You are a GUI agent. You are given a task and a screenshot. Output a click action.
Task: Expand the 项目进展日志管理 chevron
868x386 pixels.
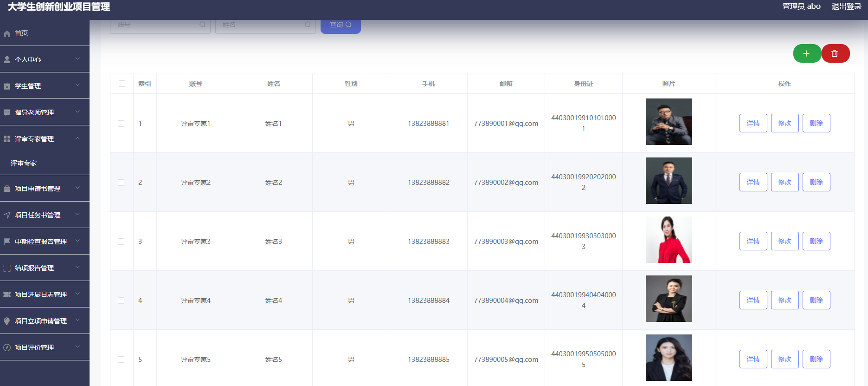(77, 294)
